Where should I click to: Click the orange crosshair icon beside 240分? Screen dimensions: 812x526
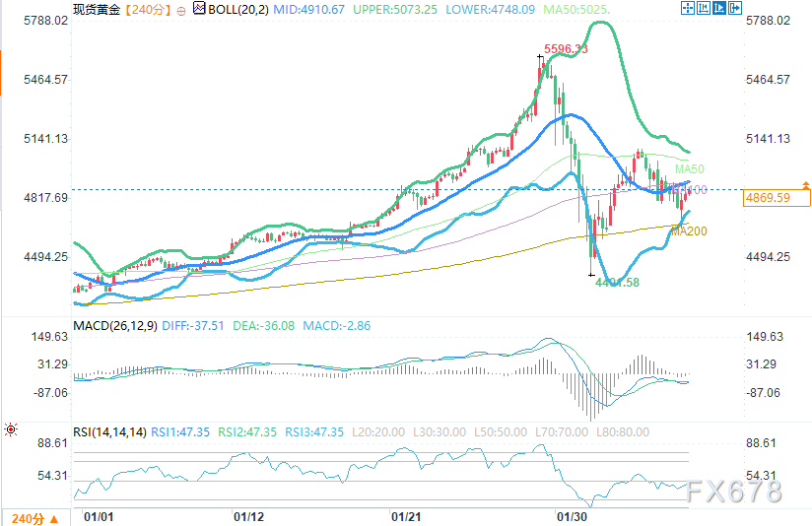[182, 9]
